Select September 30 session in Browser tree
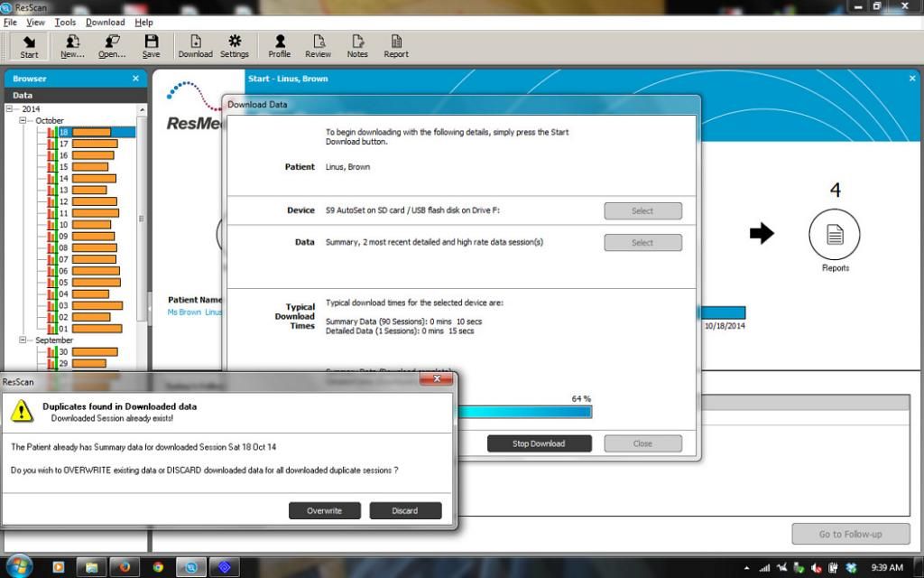Screen dimensions: 924x578 coord(82,351)
